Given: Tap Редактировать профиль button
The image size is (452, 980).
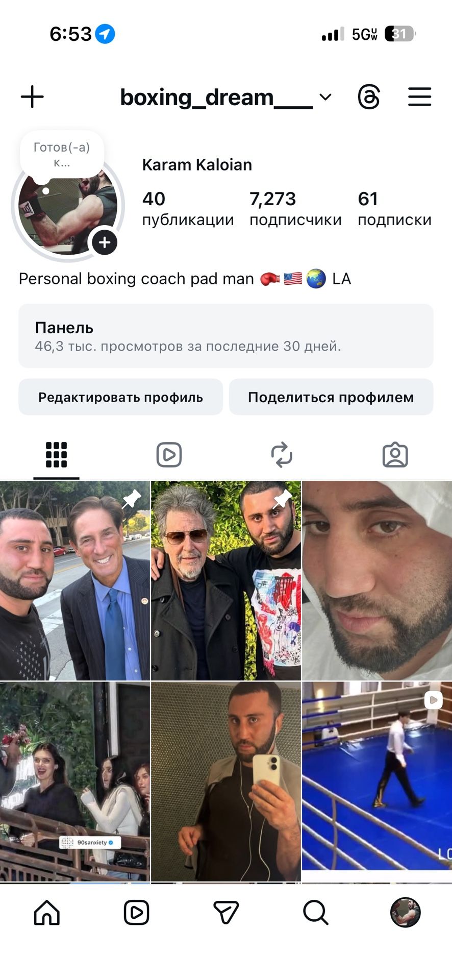Looking at the screenshot, I should 121,397.
